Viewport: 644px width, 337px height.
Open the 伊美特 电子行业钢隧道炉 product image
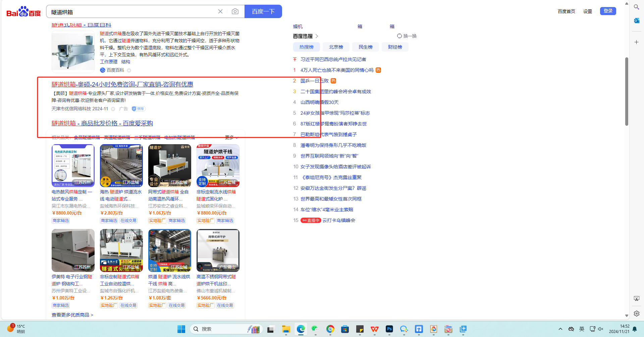click(x=73, y=250)
